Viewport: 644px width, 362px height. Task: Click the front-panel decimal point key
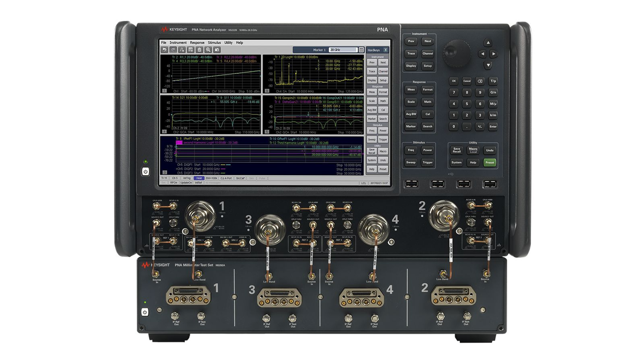coord(467,126)
